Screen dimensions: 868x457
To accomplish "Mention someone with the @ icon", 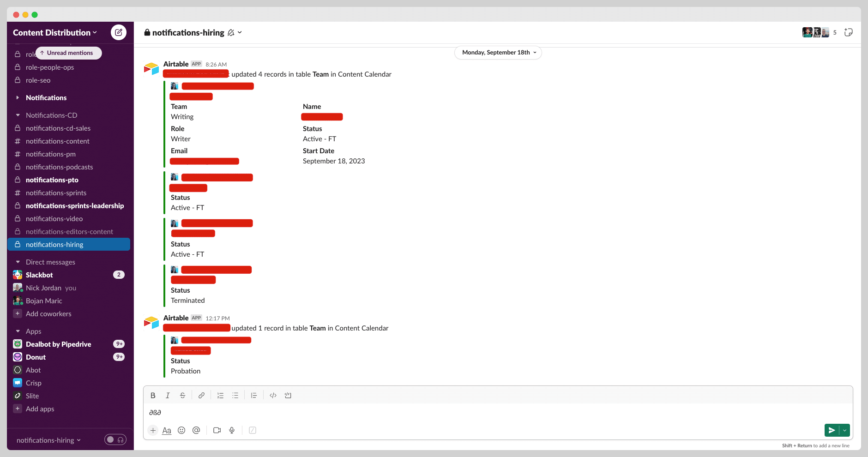I will click(x=196, y=430).
